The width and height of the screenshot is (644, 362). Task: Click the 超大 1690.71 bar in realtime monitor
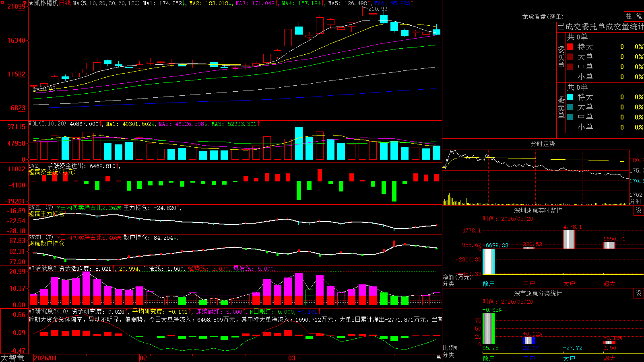(x=609, y=245)
